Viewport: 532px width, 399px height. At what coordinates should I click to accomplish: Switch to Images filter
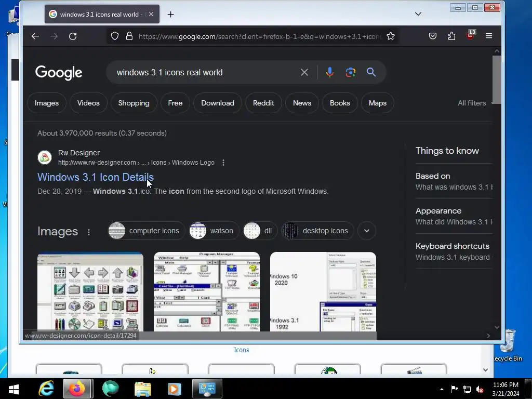coord(47,103)
